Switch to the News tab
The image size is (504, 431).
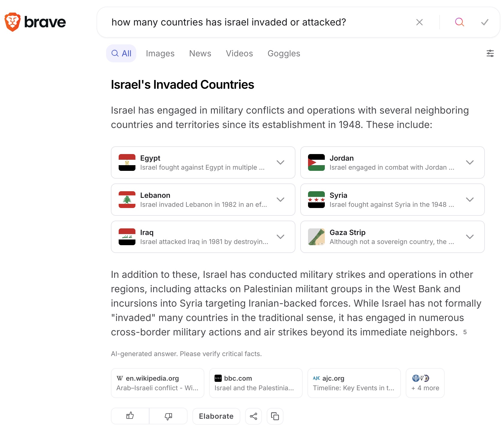click(200, 53)
